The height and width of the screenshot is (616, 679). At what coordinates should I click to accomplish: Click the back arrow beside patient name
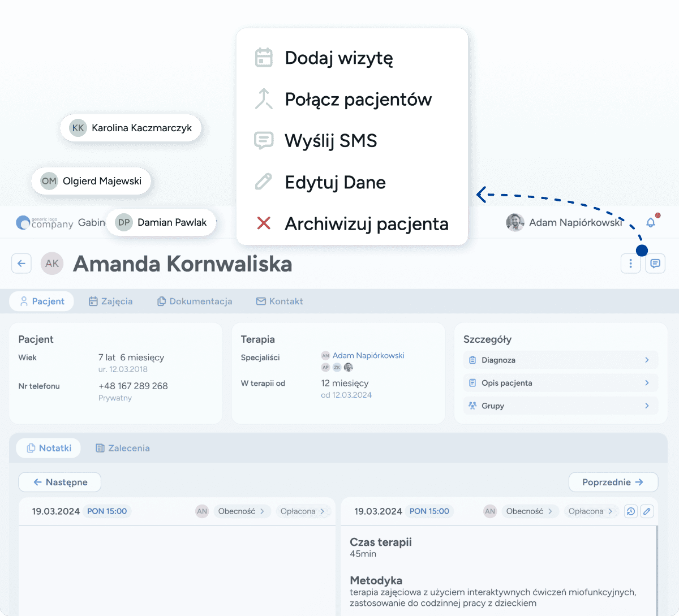click(x=22, y=264)
